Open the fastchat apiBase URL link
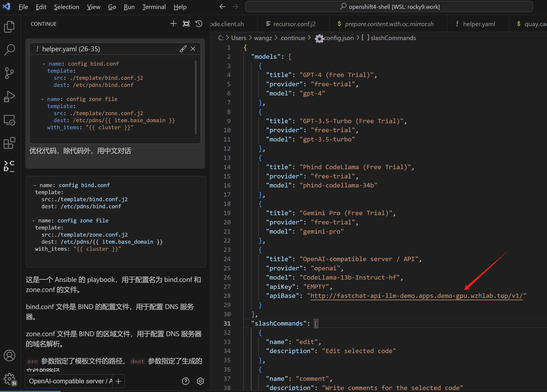This screenshot has height=392, width=547. [x=416, y=296]
